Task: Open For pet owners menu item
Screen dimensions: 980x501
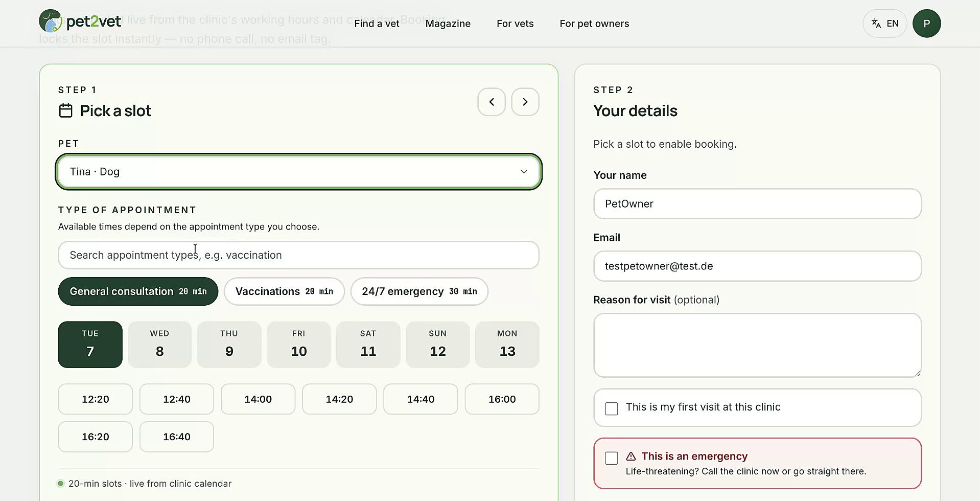Action: pos(594,24)
